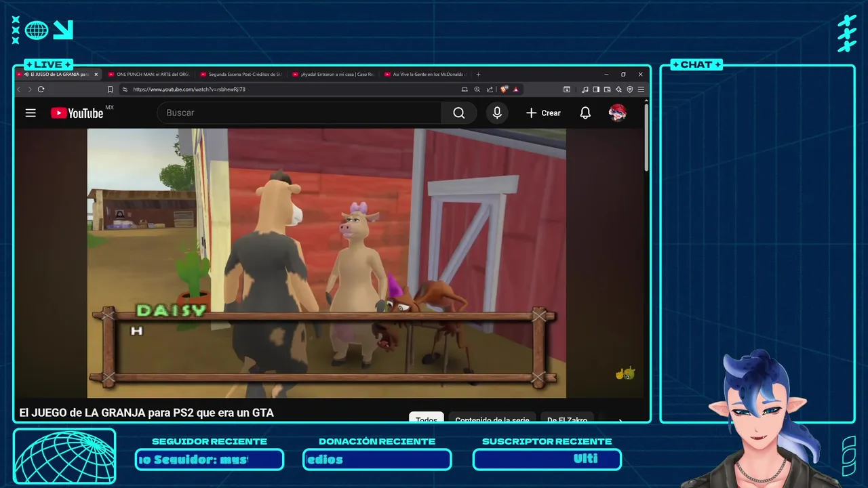Go back to the previous page
Image resolution: width=868 pixels, height=488 pixels.
[19, 89]
